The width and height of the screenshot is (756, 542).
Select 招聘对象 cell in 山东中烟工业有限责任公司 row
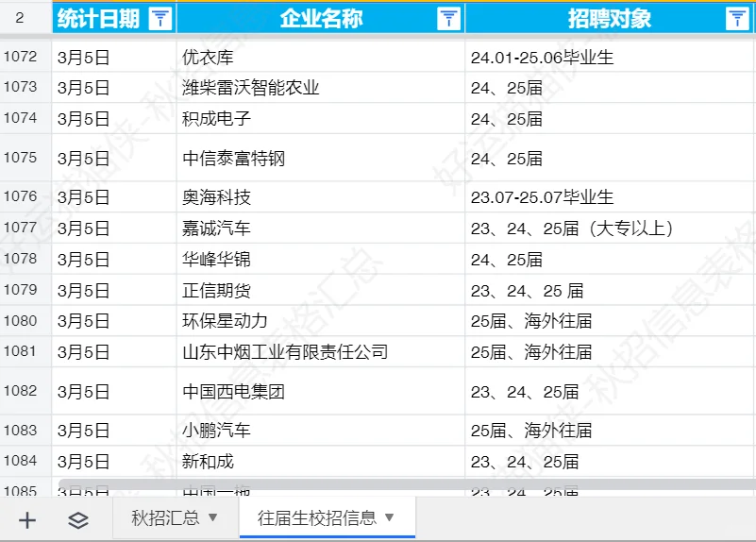click(x=610, y=351)
